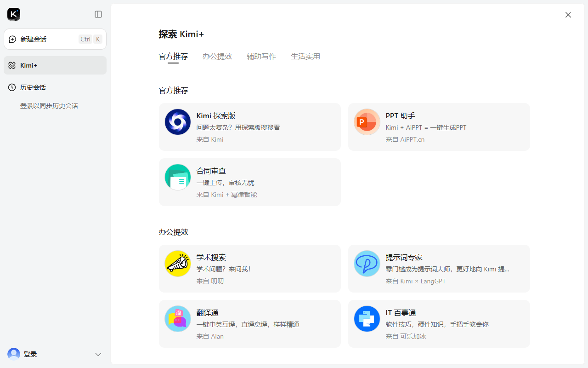588x368 pixels.
Task: Open the PPT 助手 card title
Action: coord(400,116)
